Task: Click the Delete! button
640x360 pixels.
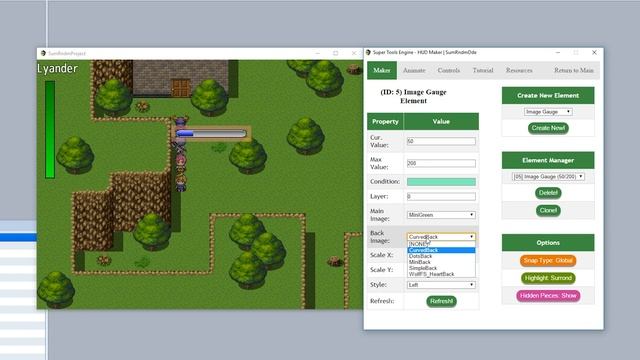Action: pos(548,193)
